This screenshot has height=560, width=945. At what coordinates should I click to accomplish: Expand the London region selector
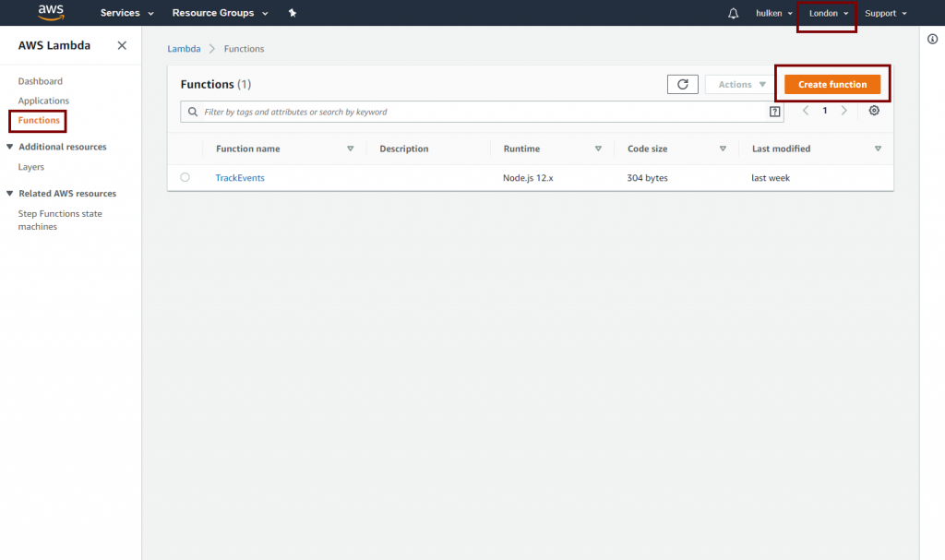point(828,13)
